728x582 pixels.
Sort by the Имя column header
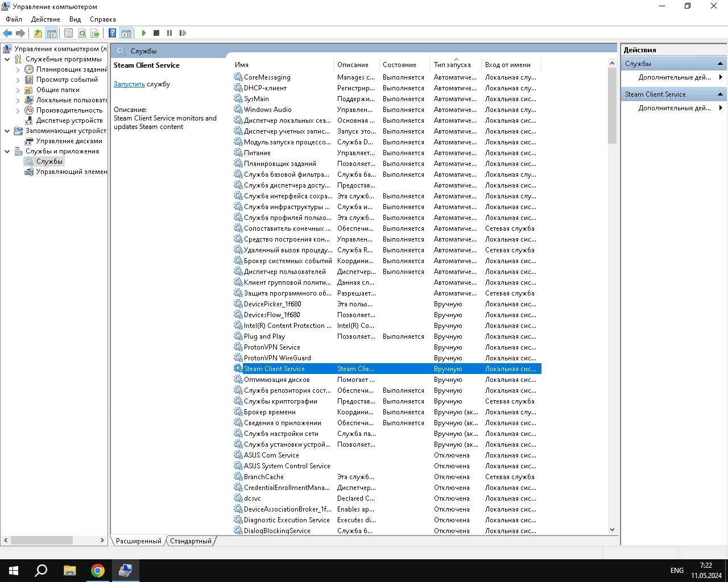pos(283,65)
